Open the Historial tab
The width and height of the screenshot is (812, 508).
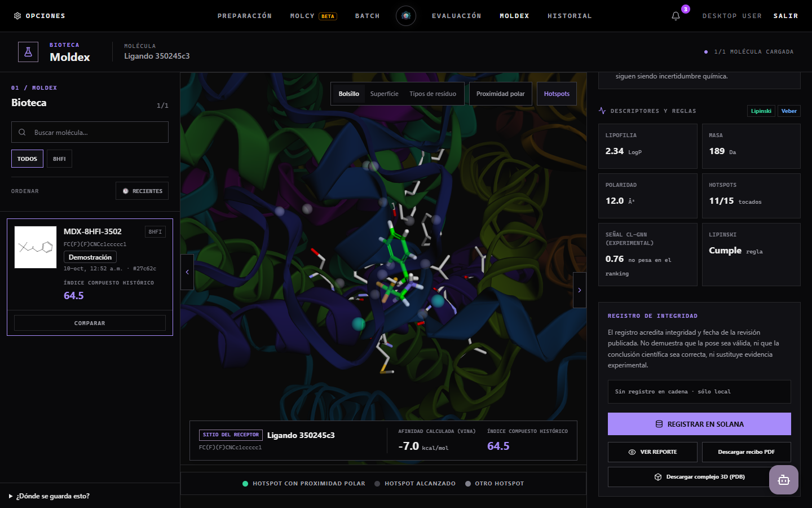(570, 16)
